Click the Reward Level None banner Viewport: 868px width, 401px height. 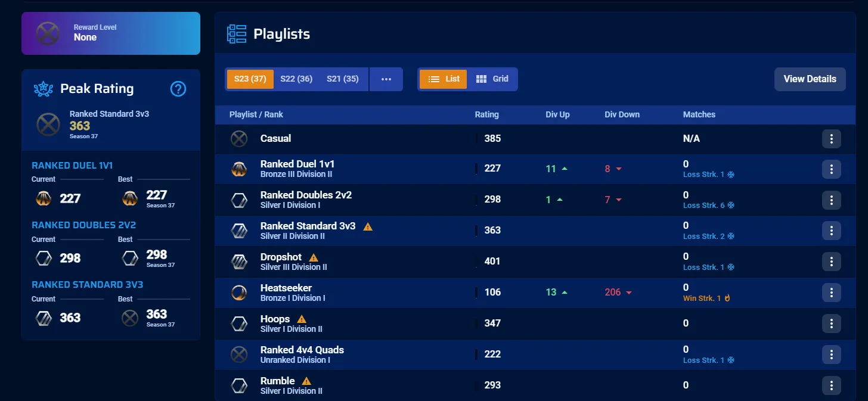click(111, 33)
